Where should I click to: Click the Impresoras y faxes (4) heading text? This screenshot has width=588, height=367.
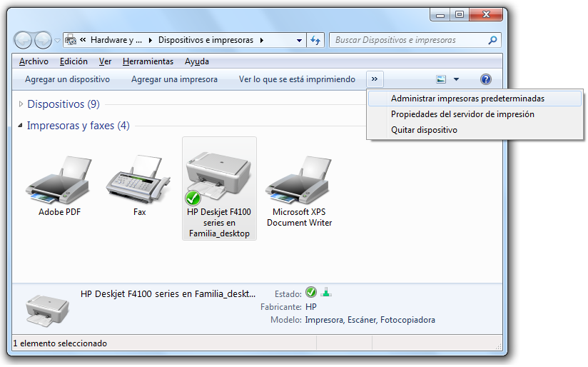click(78, 126)
